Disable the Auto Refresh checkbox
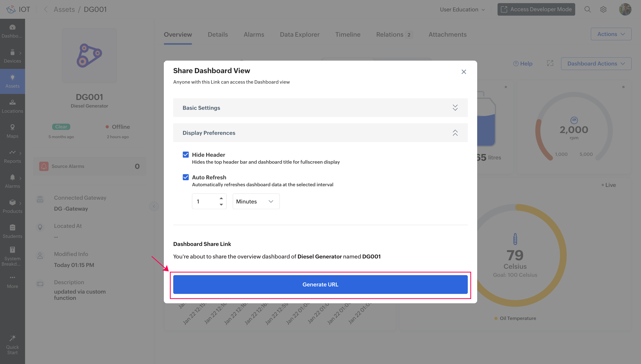641x364 pixels. (186, 177)
